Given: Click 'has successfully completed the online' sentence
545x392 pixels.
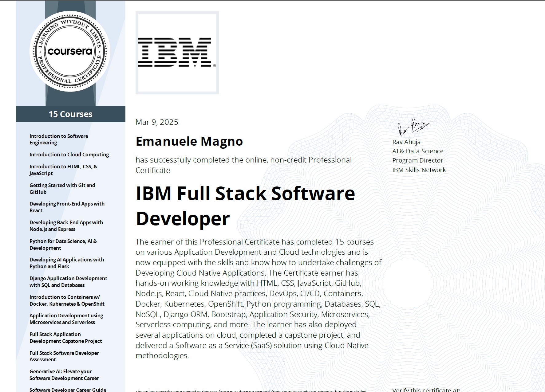Looking at the screenshot, I should (x=243, y=165).
